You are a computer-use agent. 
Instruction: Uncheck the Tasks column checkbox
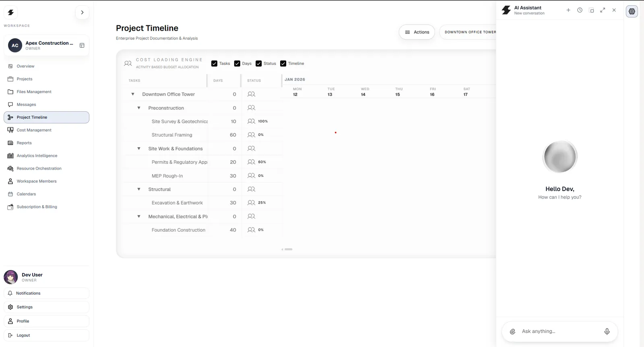coord(214,64)
